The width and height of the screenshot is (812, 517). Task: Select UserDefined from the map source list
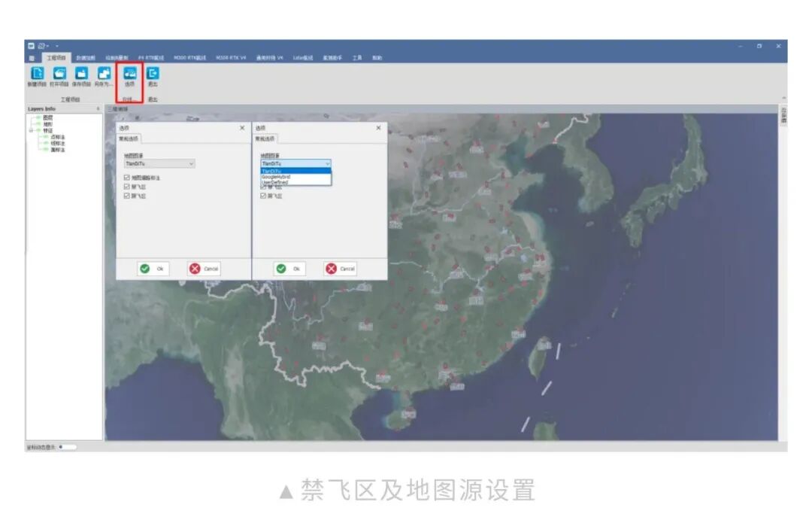[295, 182]
